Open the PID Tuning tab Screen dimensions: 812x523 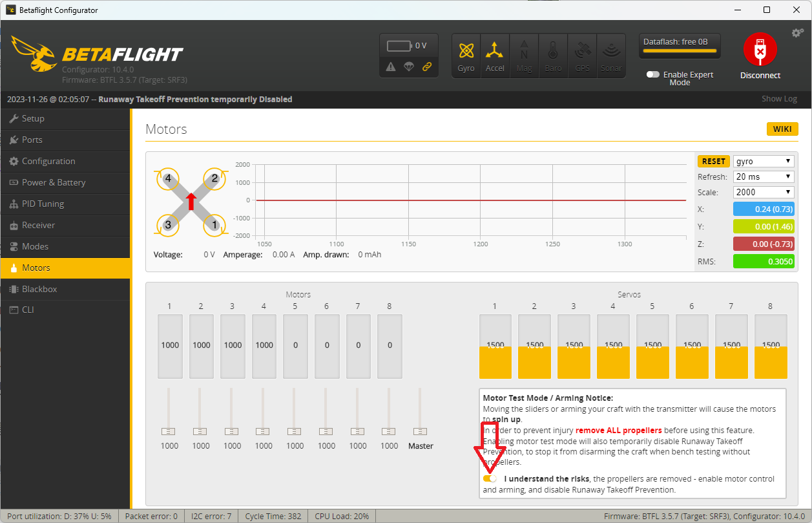click(x=65, y=204)
